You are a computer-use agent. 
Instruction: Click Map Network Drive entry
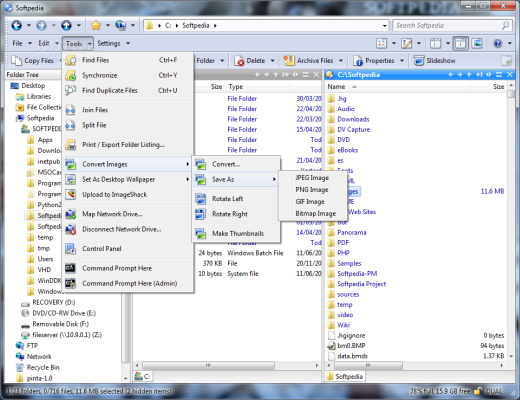coord(128,214)
